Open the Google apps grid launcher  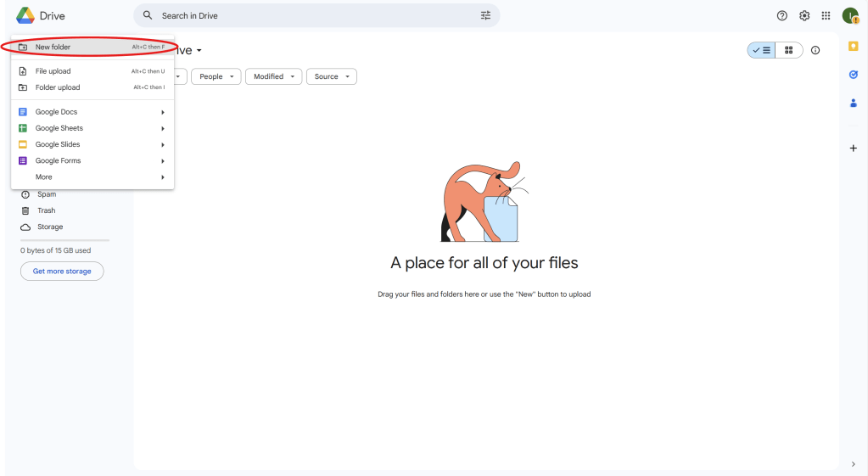coord(826,15)
